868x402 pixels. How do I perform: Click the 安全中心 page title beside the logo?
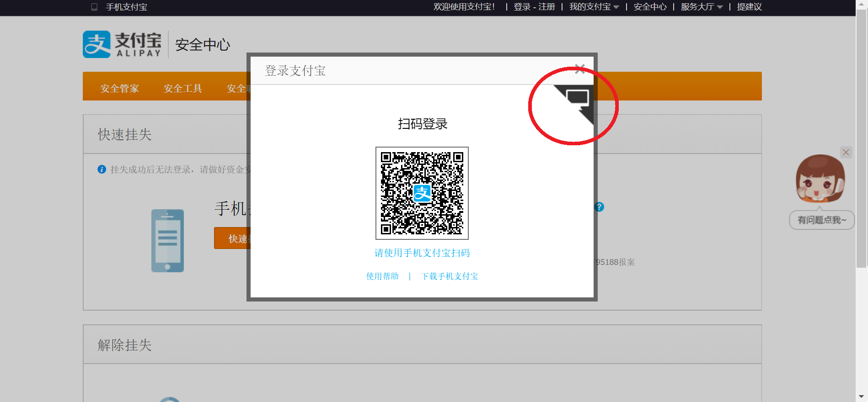[203, 45]
